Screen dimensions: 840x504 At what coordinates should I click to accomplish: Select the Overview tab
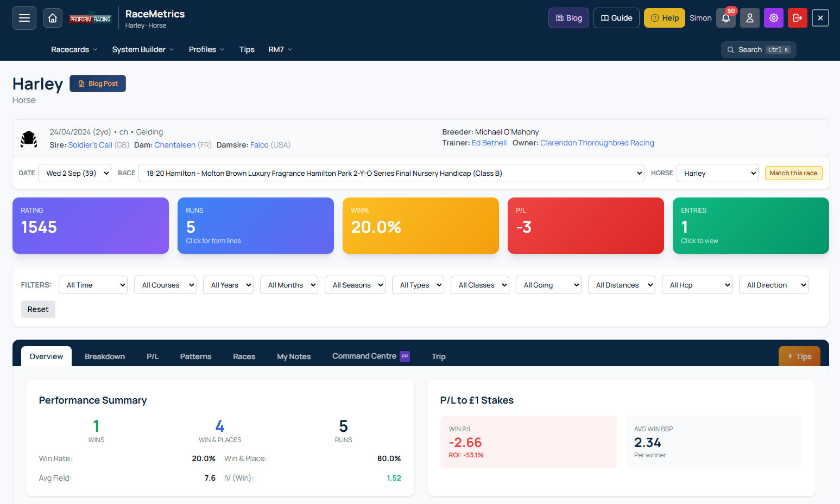pyautogui.click(x=46, y=356)
